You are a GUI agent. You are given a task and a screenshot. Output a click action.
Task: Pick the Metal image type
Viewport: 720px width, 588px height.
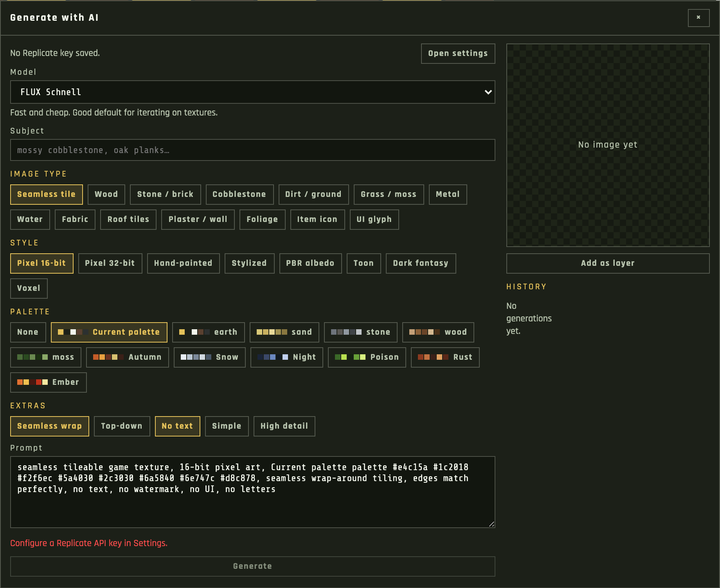448,194
